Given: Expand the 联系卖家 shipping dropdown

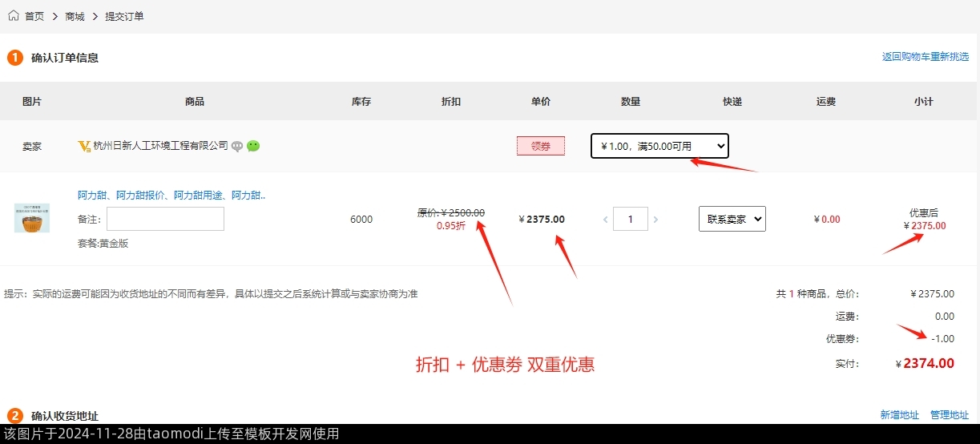Looking at the screenshot, I should click(x=732, y=219).
